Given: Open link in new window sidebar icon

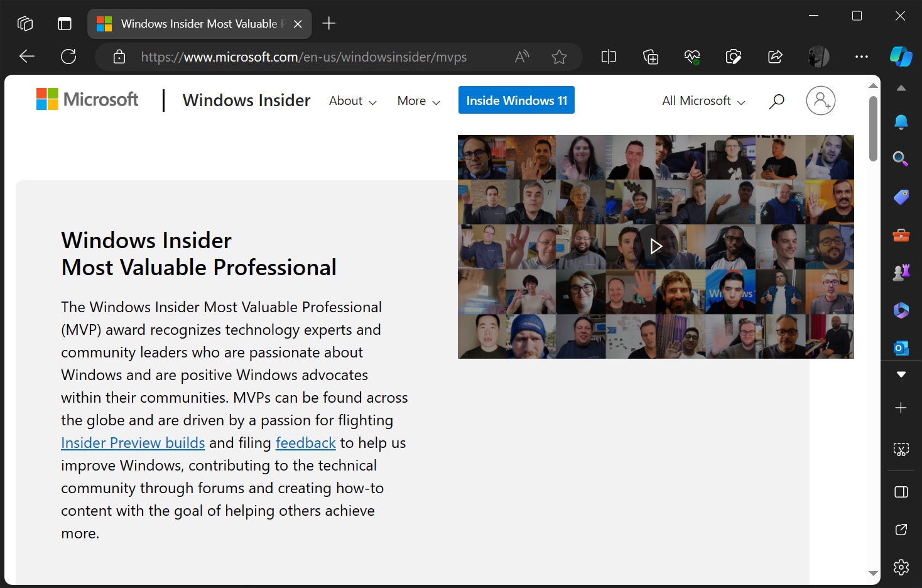Looking at the screenshot, I should click(x=901, y=530).
